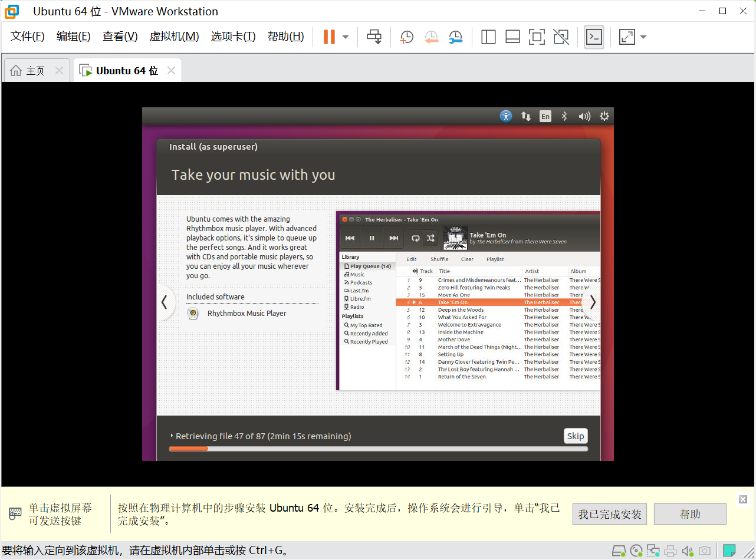Show or hide the library sidebar panel
Screen dimensions: 756x560
488,37
